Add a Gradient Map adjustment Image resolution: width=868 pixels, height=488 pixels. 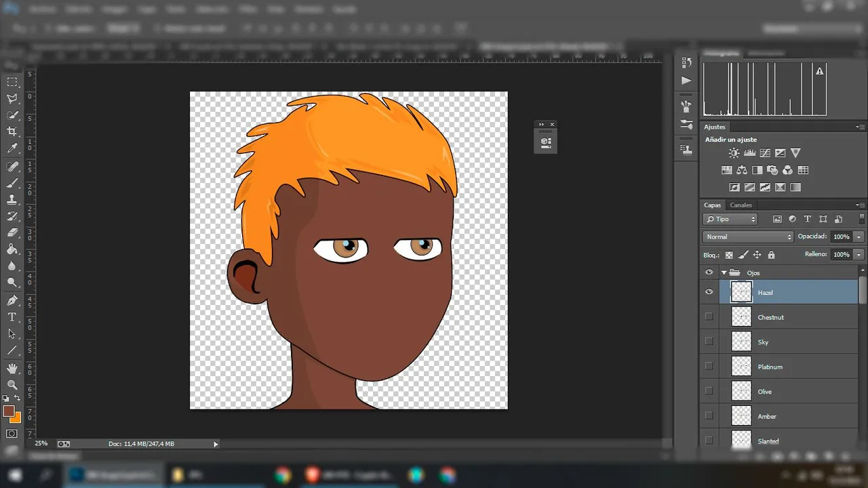click(x=795, y=187)
